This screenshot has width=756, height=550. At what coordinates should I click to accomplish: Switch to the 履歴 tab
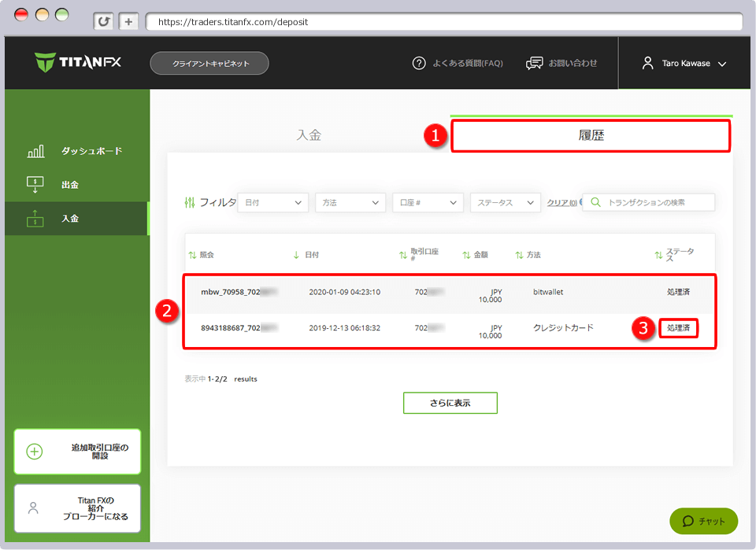(591, 135)
